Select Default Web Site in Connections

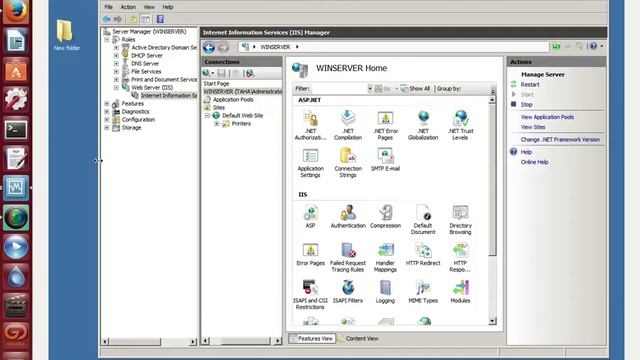click(x=242, y=116)
